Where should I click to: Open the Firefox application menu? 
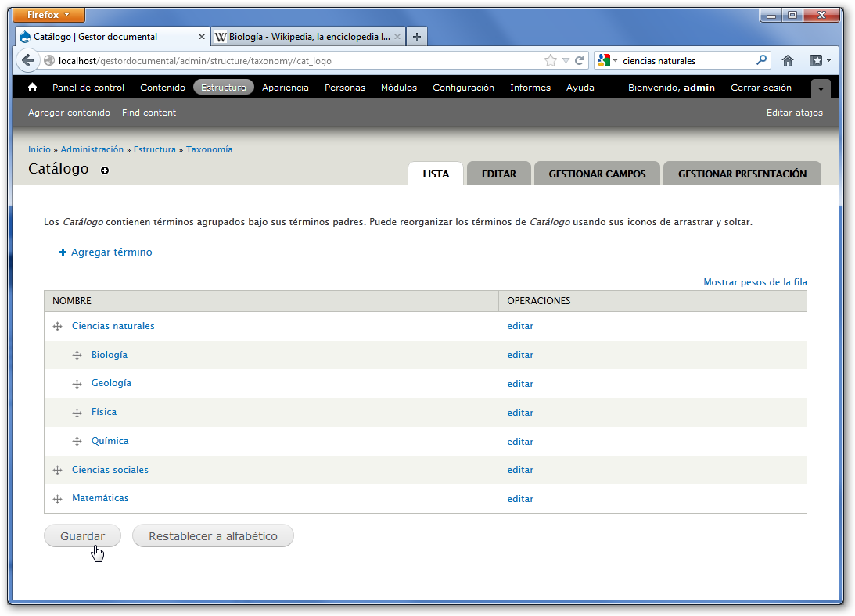49,15
